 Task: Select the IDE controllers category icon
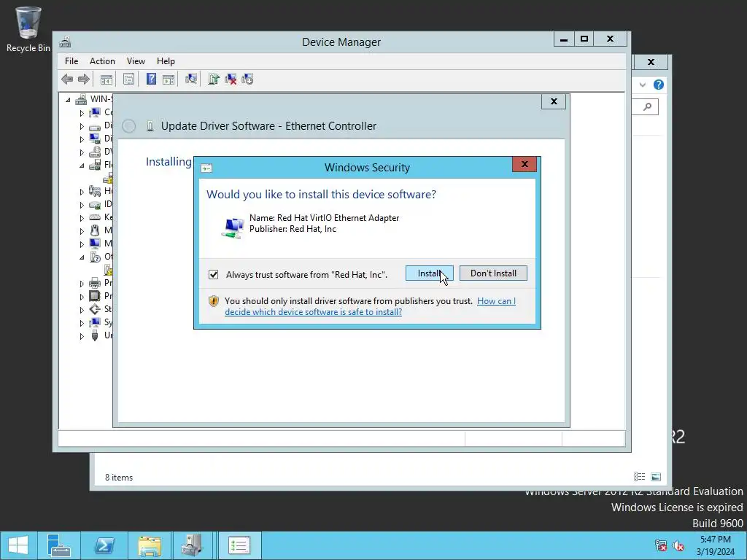point(95,204)
